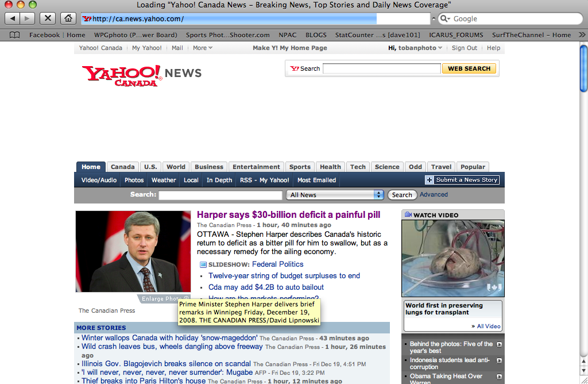This screenshot has width=588, height=384.
Task: Click the Stephen Harper photo
Action: click(133, 251)
